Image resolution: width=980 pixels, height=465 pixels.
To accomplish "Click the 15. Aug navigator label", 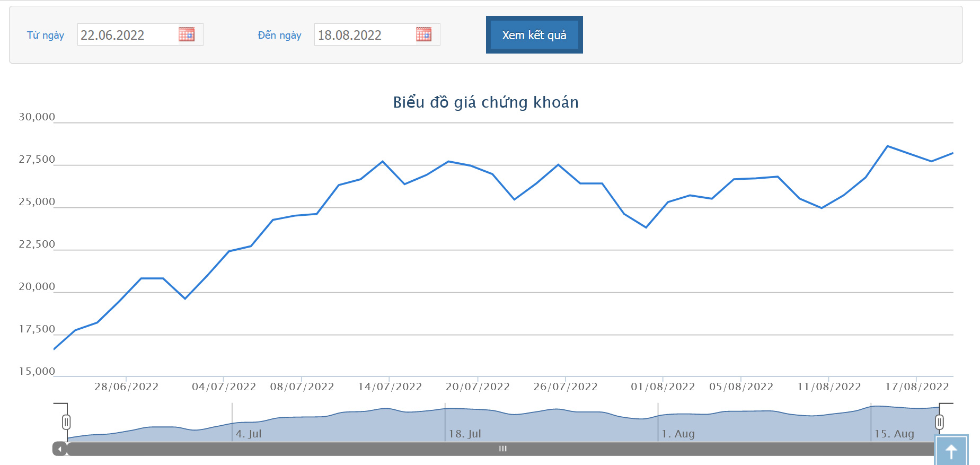I will pyautogui.click(x=894, y=434).
